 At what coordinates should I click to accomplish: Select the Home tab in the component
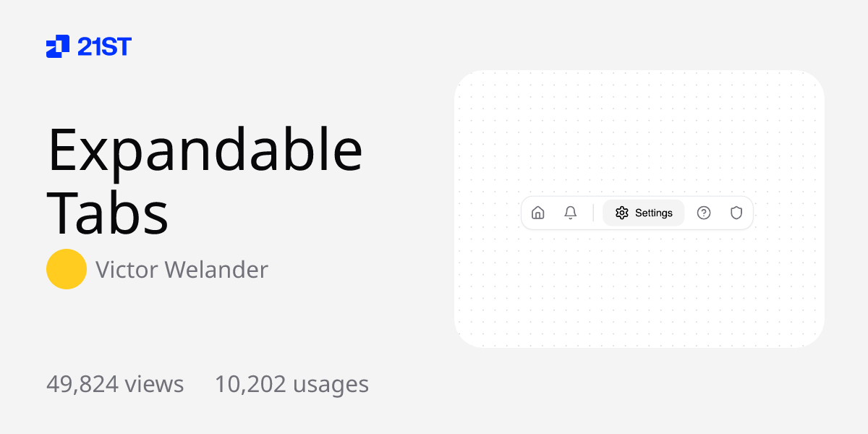coord(538,213)
